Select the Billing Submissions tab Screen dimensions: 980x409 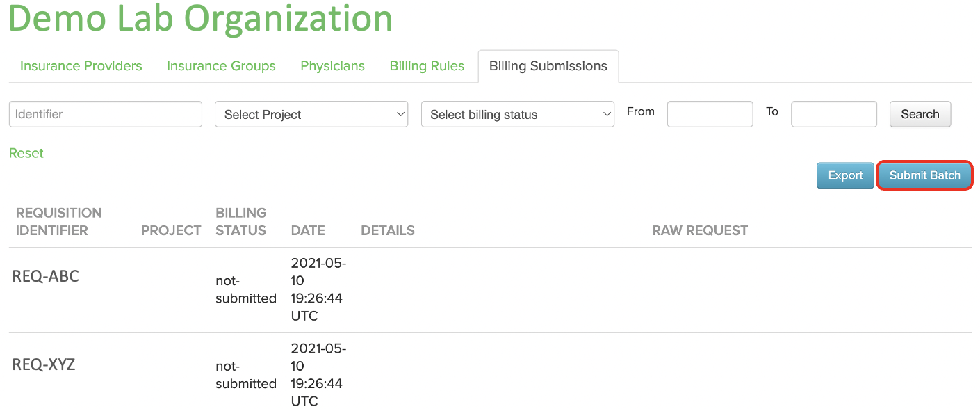click(548, 66)
